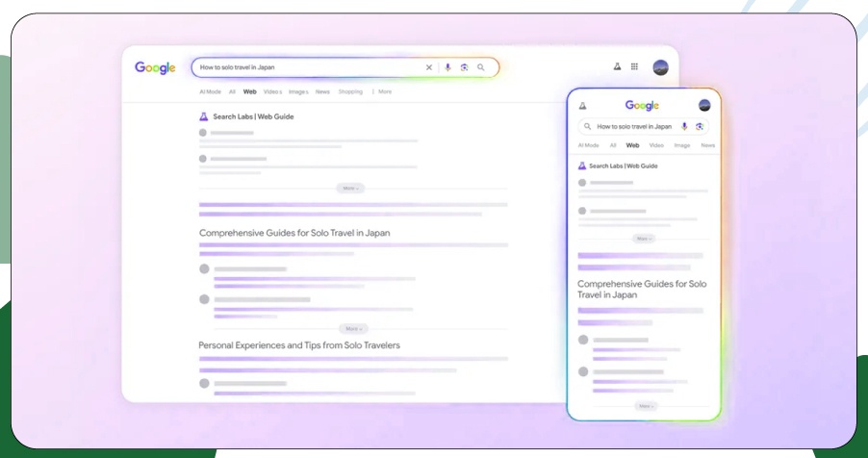The image size is (868, 458).
Task: Open the News tab on desktop
Action: (322, 92)
